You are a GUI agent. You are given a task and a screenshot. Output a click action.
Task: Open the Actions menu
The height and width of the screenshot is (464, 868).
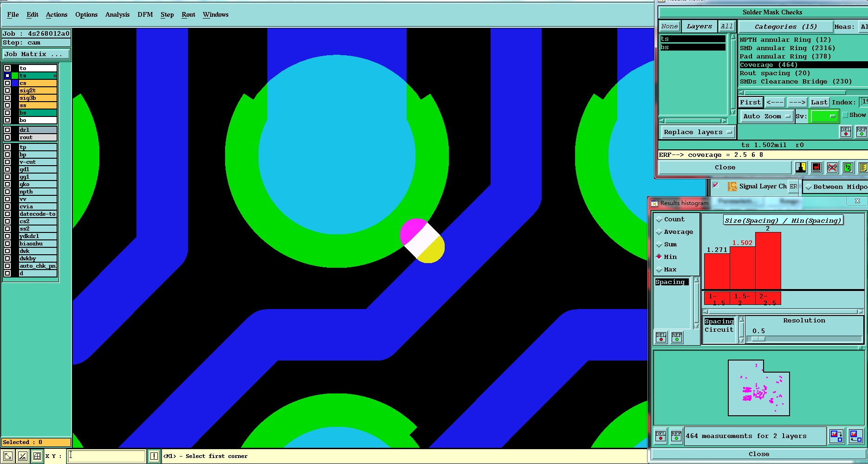pos(57,15)
